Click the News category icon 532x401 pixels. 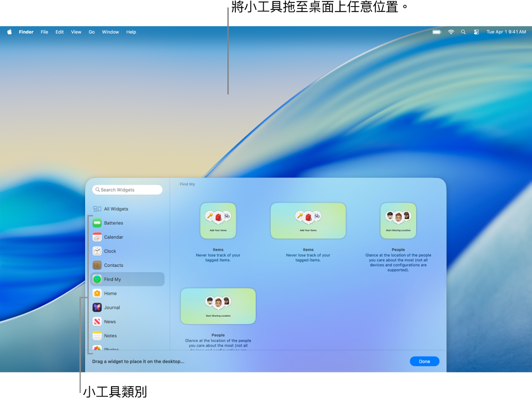(x=97, y=321)
